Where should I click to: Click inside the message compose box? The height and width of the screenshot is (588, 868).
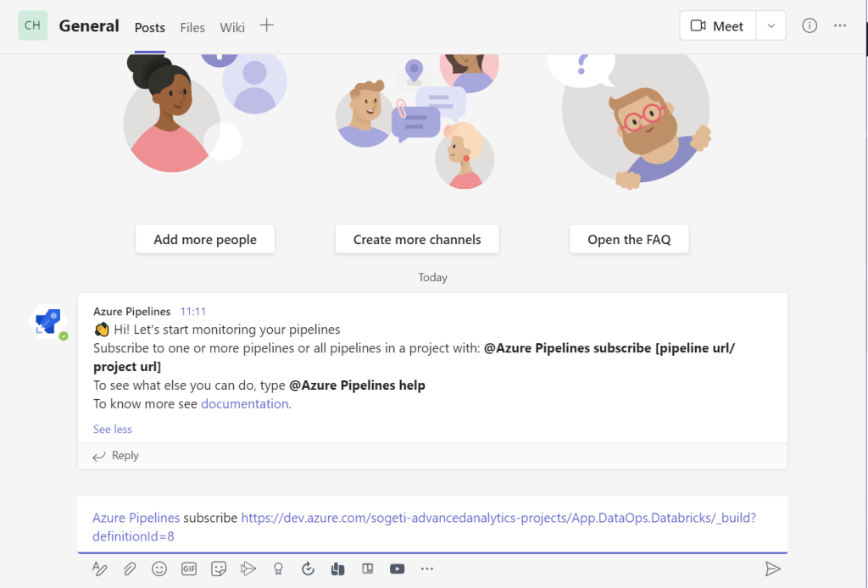tap(432, 525)
